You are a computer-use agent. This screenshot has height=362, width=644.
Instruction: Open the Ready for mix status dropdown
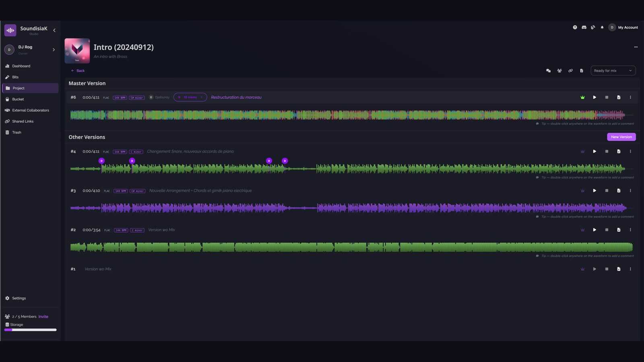coord(613,71)
